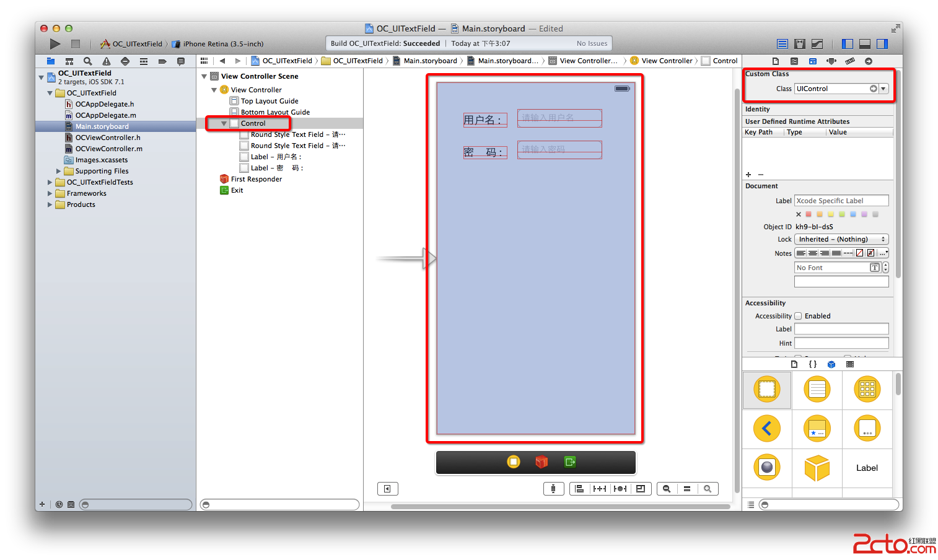Switch to the Standard editor

tap(782, 44)
